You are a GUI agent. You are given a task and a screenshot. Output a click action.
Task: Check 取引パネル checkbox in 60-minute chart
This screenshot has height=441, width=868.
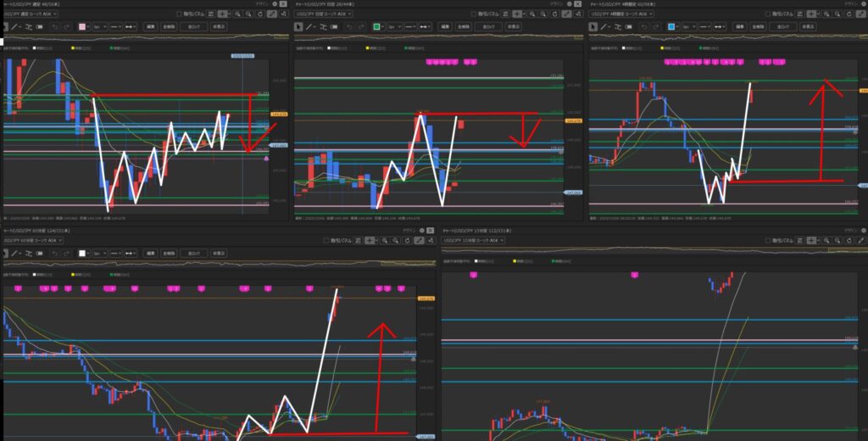coord(325,241)
